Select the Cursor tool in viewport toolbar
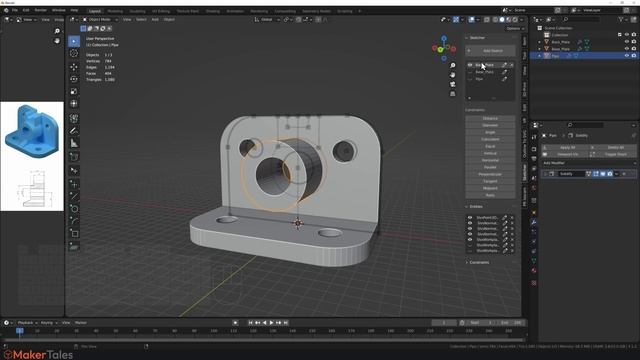This screenshot has width=640, height=360. (x=74, y=53)
